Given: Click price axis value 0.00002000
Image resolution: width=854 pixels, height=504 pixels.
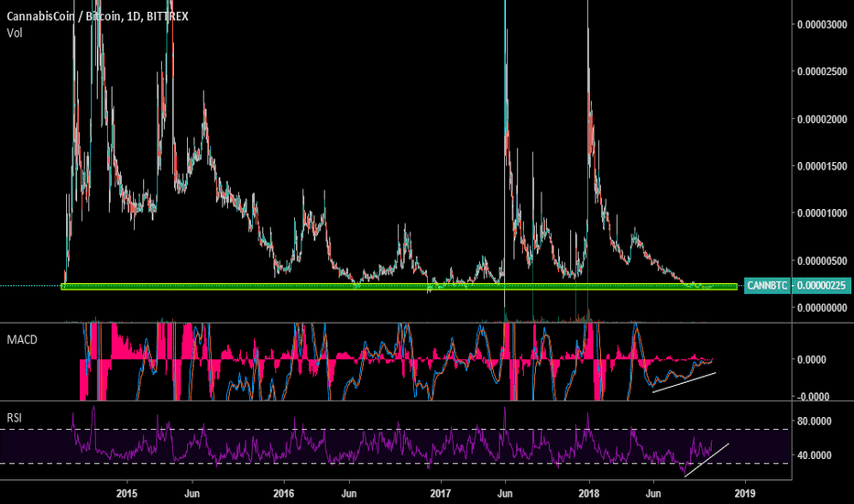Looking at the screenshot, I should [822, 119].
